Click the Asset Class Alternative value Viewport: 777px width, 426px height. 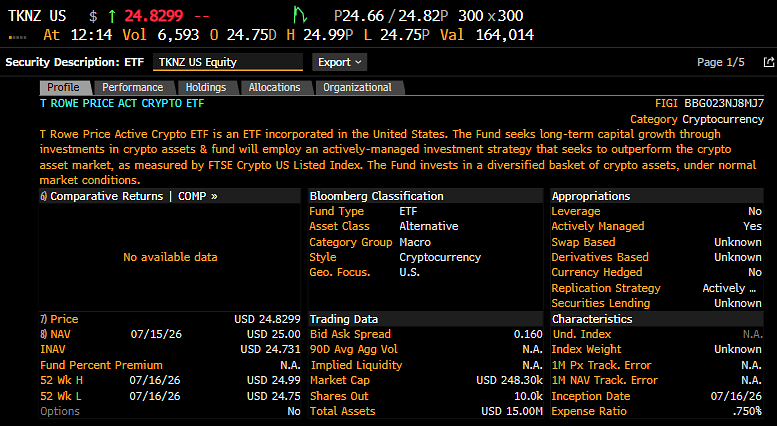coord(429,226)
